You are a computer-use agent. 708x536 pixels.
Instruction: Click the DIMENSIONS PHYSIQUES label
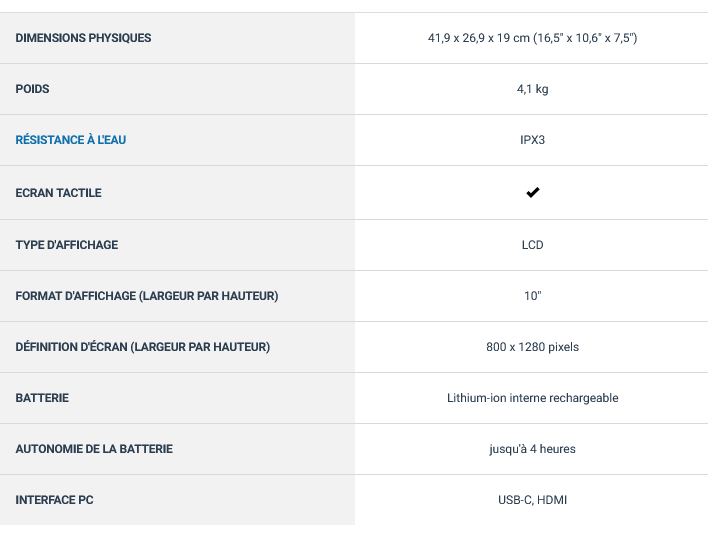pyautogui.click(x=83, y=38)
